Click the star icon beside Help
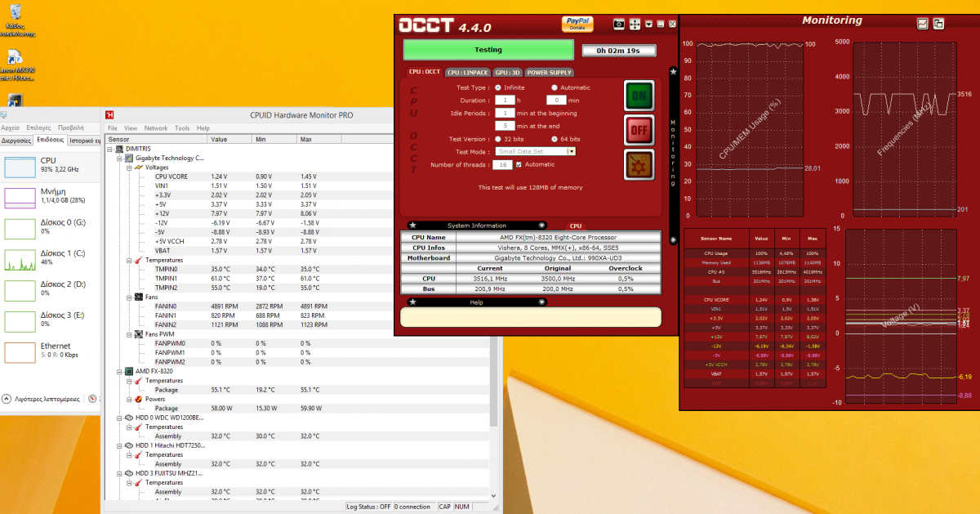Screen dimensions: 980x514 tap(412, 302)
